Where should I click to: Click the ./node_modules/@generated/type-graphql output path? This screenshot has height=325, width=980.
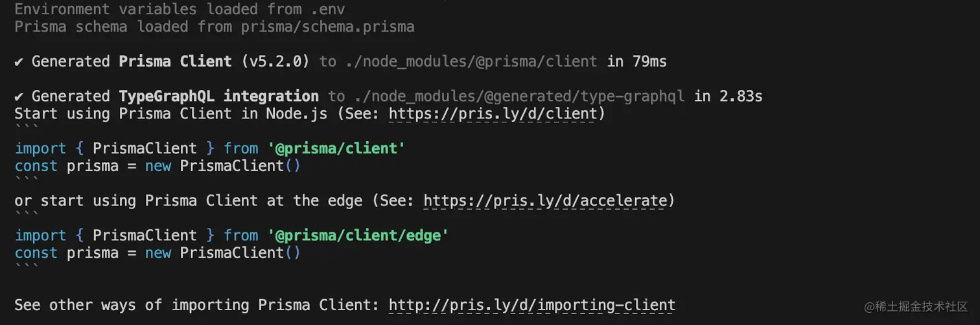520,96
